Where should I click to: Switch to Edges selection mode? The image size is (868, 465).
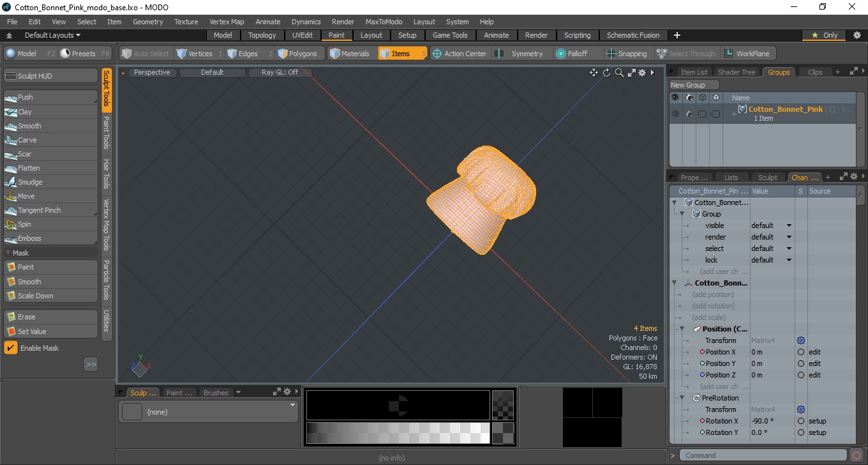(248, 54)
